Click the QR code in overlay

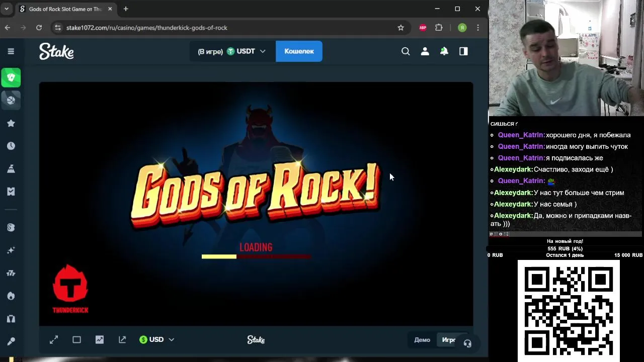click(x=569, y=311)
